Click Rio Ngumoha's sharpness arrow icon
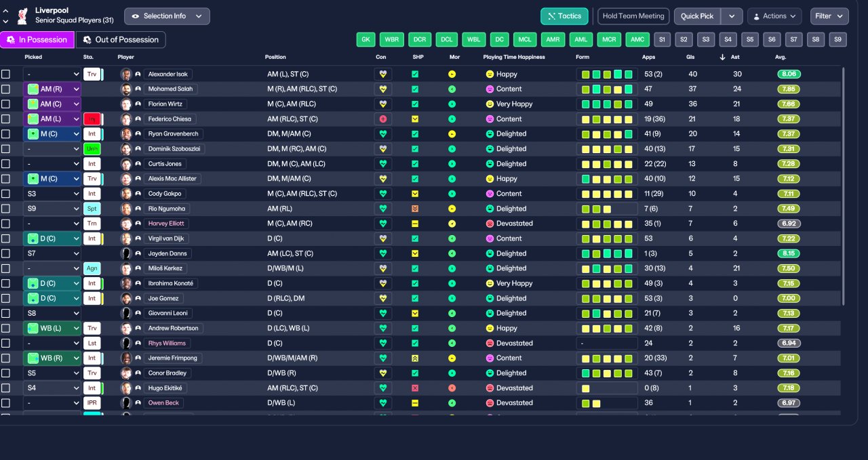Screen dimensions: 868x460 tap(415, 209)
